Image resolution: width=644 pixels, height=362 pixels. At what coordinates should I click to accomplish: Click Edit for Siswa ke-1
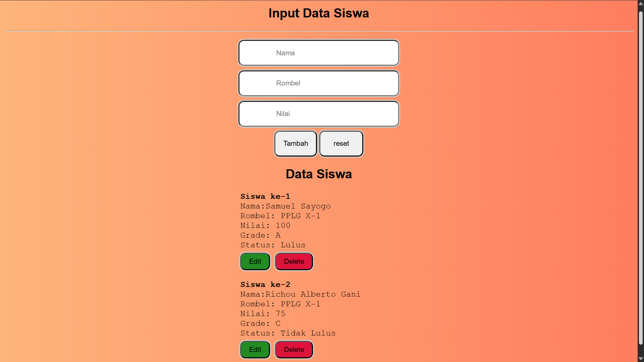pos(255,261)
